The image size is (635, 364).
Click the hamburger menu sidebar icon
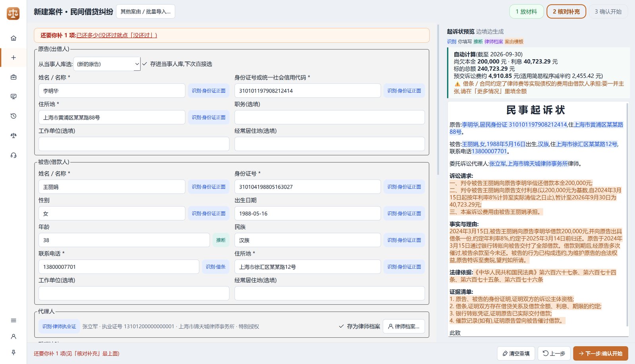tap(13, 320)
